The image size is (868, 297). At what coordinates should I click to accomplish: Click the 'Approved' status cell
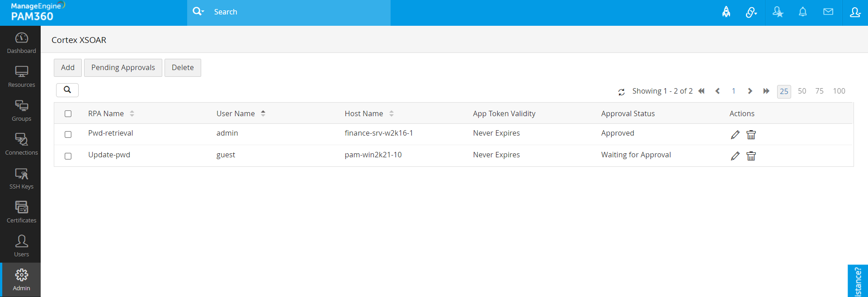[618, 133]
